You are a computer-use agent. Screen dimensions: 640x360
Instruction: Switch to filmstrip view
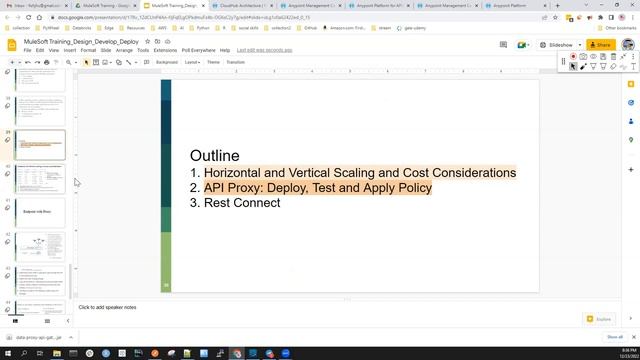tap(16, 321)
